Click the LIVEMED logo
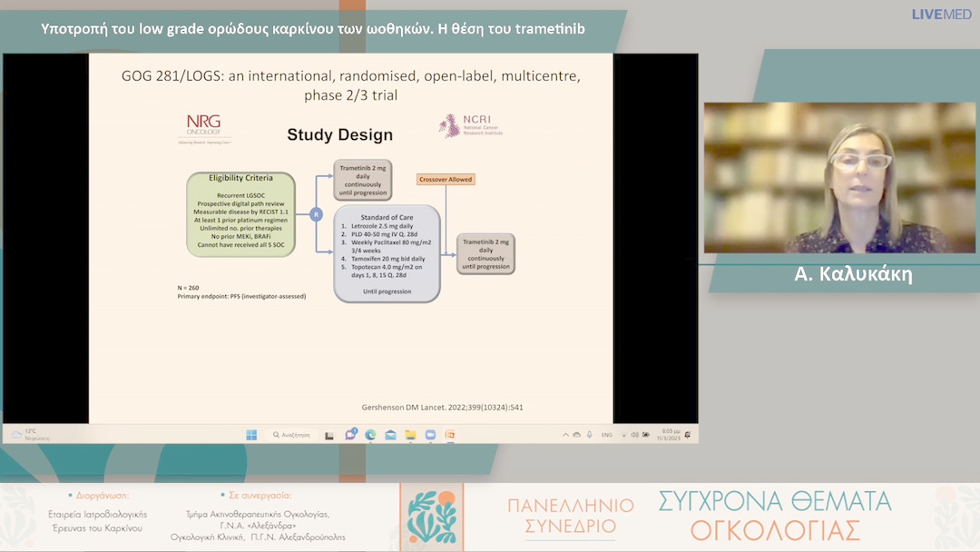Viewport: 980px width, 552px height. coord(941,15)
